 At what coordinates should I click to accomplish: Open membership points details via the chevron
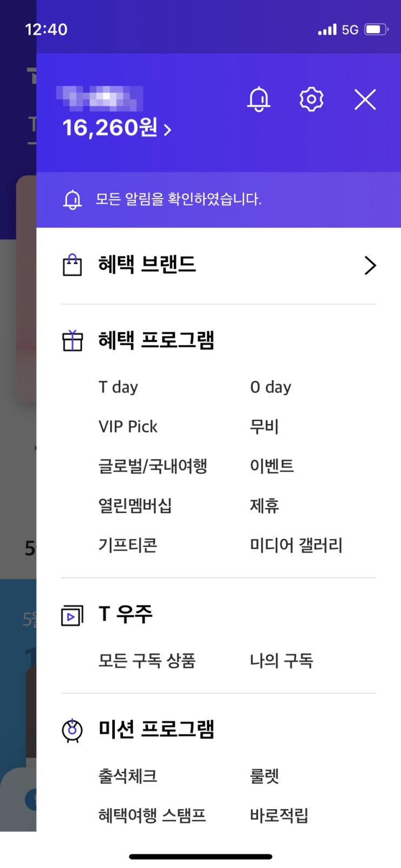click(167, 129)
